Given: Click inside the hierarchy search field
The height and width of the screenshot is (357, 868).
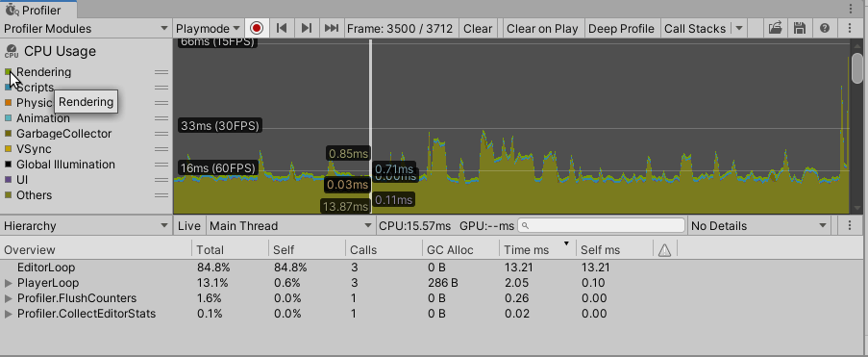Looking at the screenshot, I should pyautogui.click(x=601, y=225).
